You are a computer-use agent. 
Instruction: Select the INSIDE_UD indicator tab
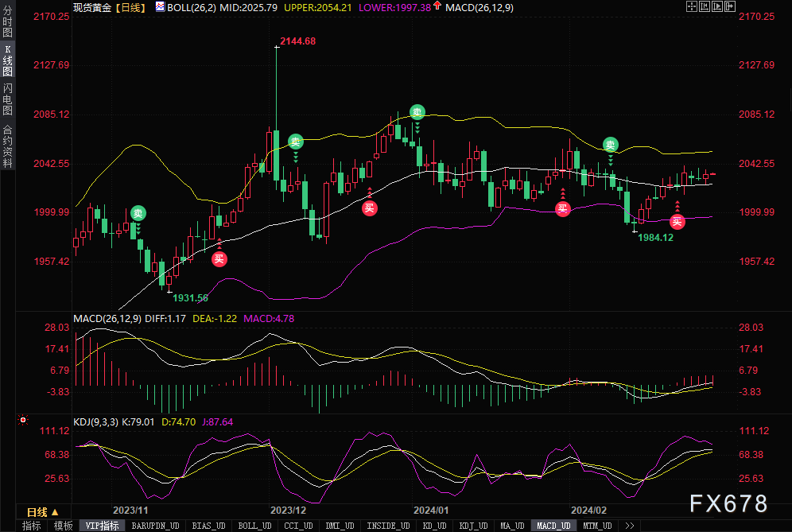click(388, 526)
